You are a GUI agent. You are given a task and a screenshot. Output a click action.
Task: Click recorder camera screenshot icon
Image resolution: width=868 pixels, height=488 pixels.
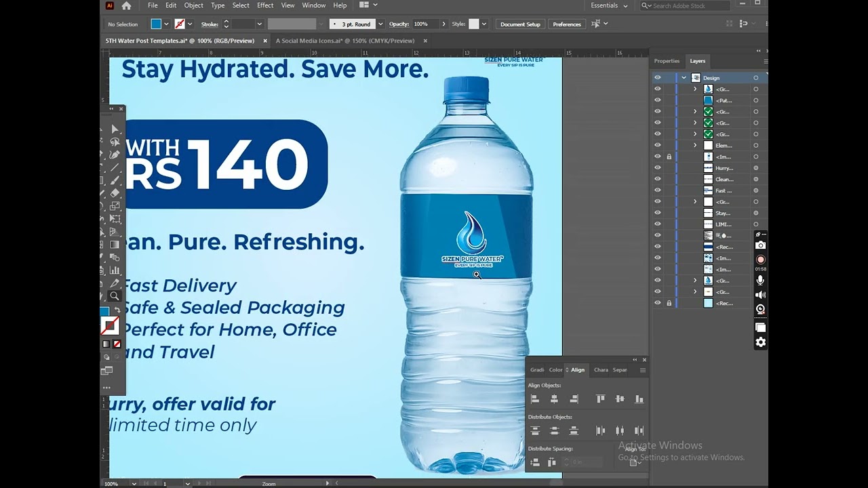761,245
